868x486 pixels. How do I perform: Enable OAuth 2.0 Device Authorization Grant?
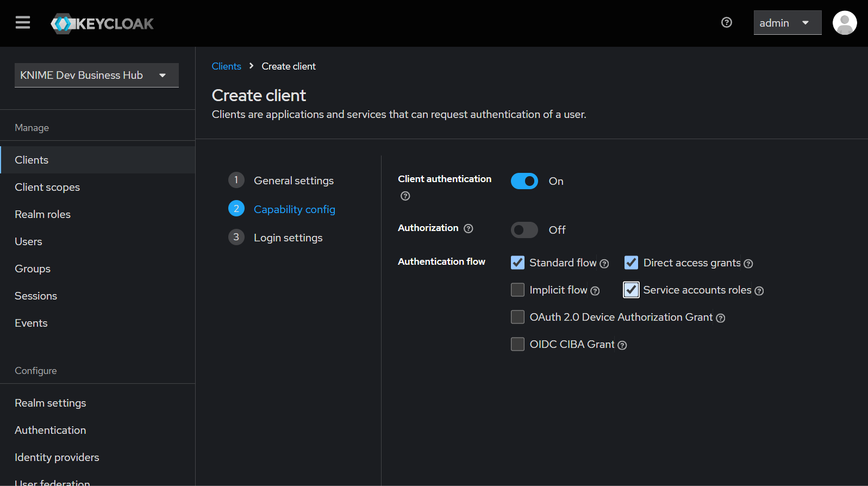tap(517, 317)
